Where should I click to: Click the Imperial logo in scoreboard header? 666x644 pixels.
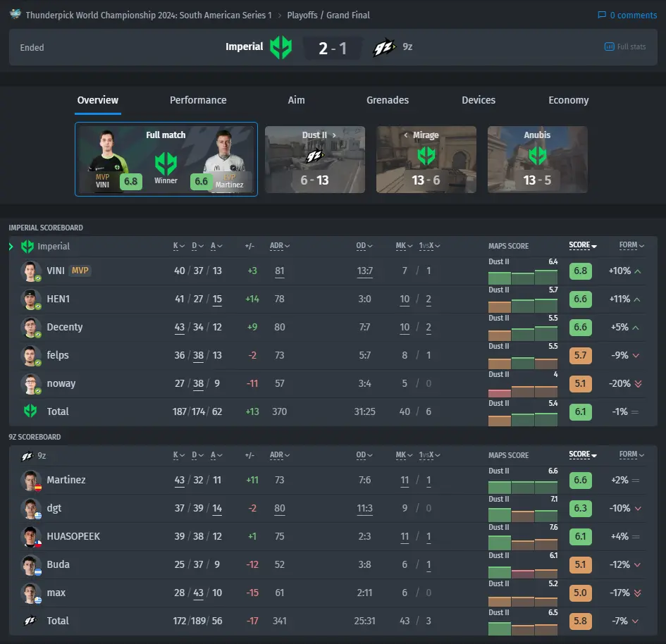(27, 246)
